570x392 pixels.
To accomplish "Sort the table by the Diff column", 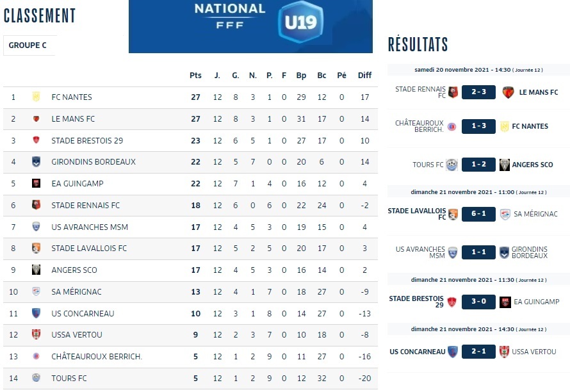I will [364, 76].
